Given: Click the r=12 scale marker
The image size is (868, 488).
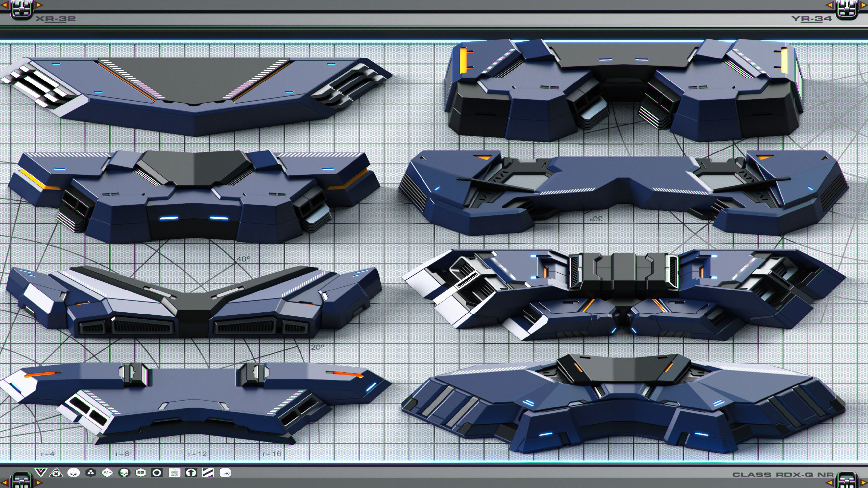Looking at the screenshot, I should 198,453.
